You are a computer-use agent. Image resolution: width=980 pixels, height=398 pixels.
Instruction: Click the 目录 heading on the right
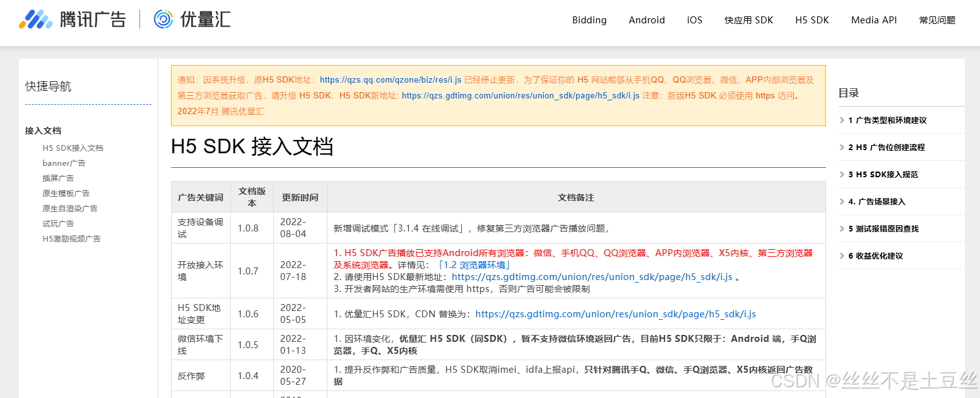pos(849,93)
